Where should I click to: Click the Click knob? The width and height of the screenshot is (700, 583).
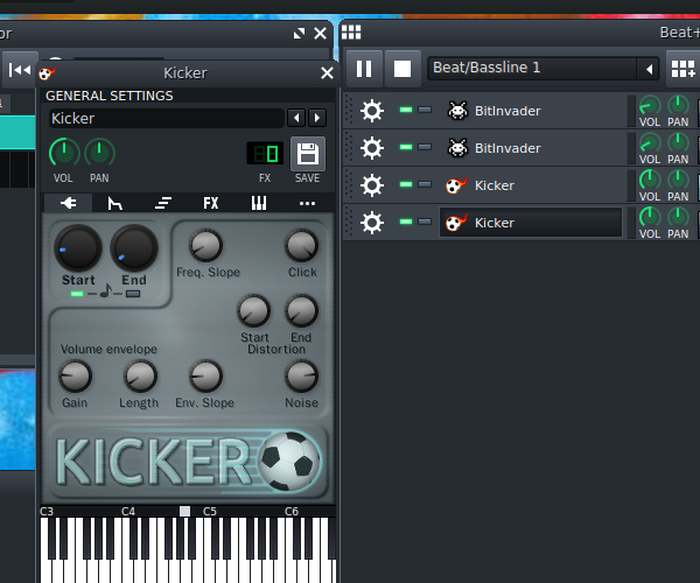[302, 246]
